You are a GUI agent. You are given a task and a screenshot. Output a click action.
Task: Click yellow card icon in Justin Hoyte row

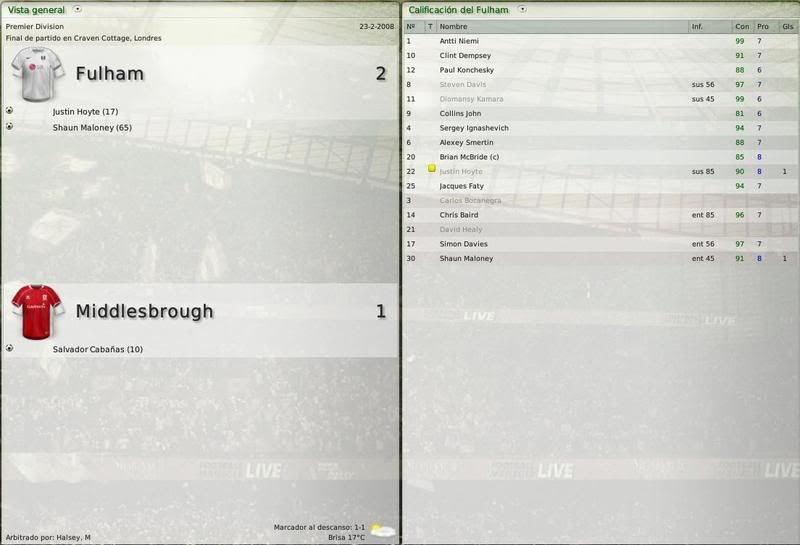tap(432, 168)
